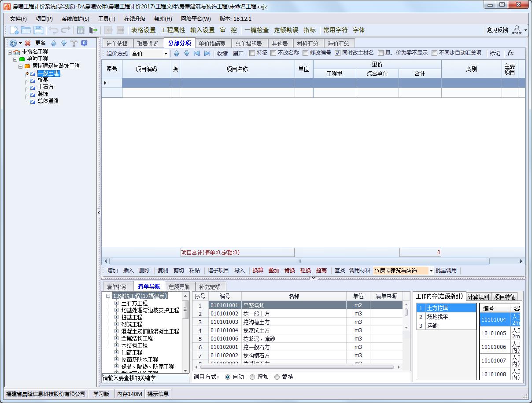Click the exit door icon in toolbar
This screenshot has height=403, width=532.
click(93, 30)
